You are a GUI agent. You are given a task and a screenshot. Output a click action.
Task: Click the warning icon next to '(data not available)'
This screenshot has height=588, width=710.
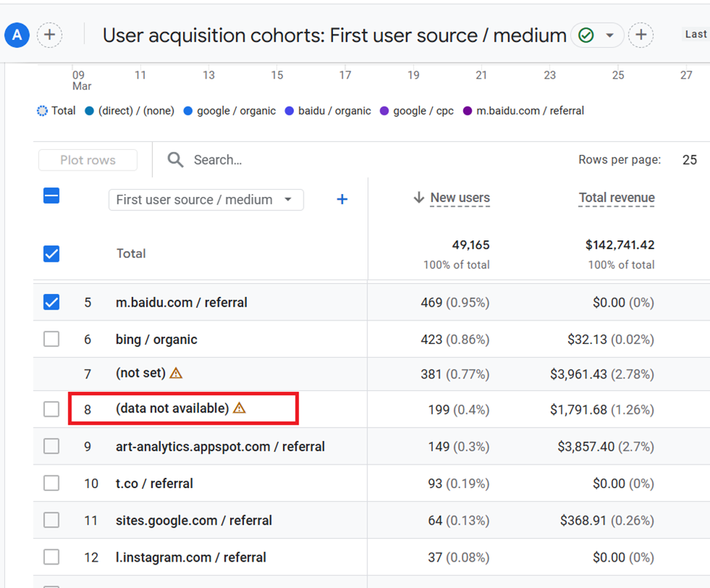click(239, 408)
